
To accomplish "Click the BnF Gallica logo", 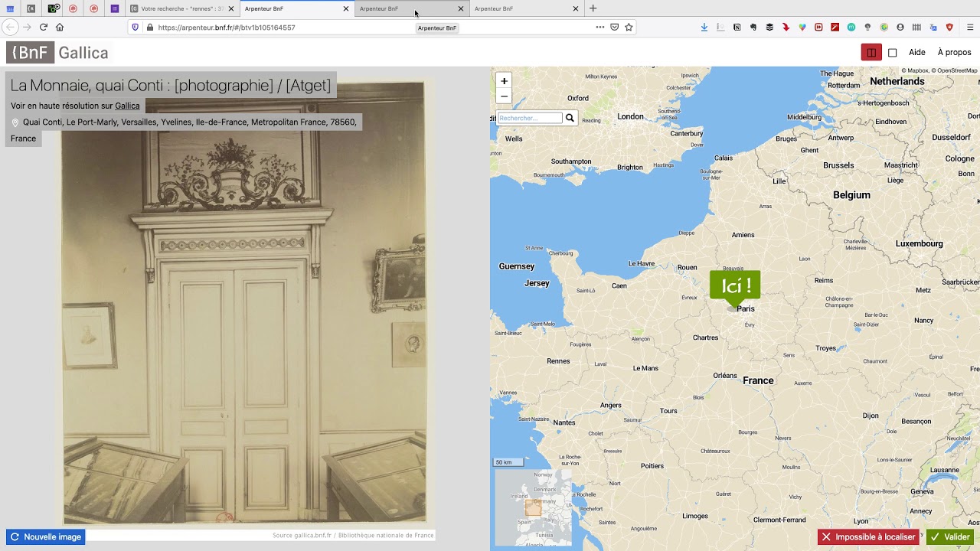I will [57, 53].
